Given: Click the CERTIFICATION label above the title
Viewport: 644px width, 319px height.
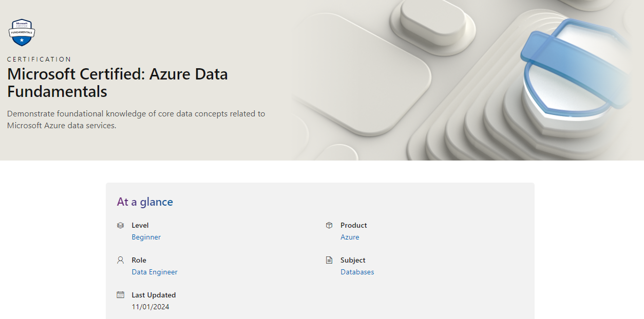Looking at the screenshot, I should 39,59.
